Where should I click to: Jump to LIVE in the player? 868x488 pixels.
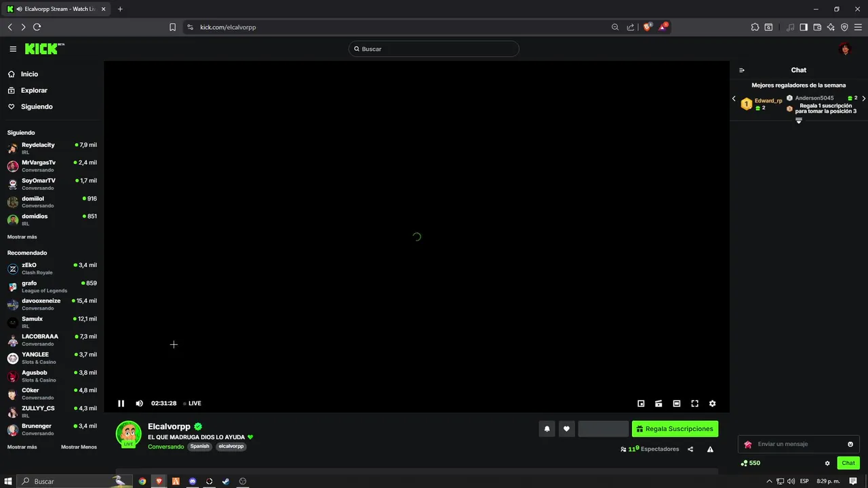(193, 403)
